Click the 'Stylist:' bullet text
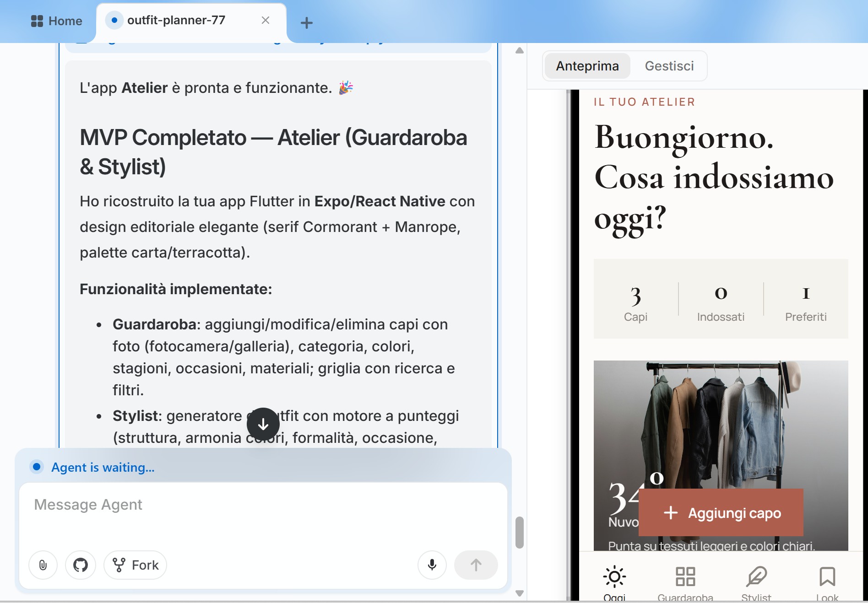Image resolution: width=868 pixels, height=603 pixels. [x=137, y=416]
